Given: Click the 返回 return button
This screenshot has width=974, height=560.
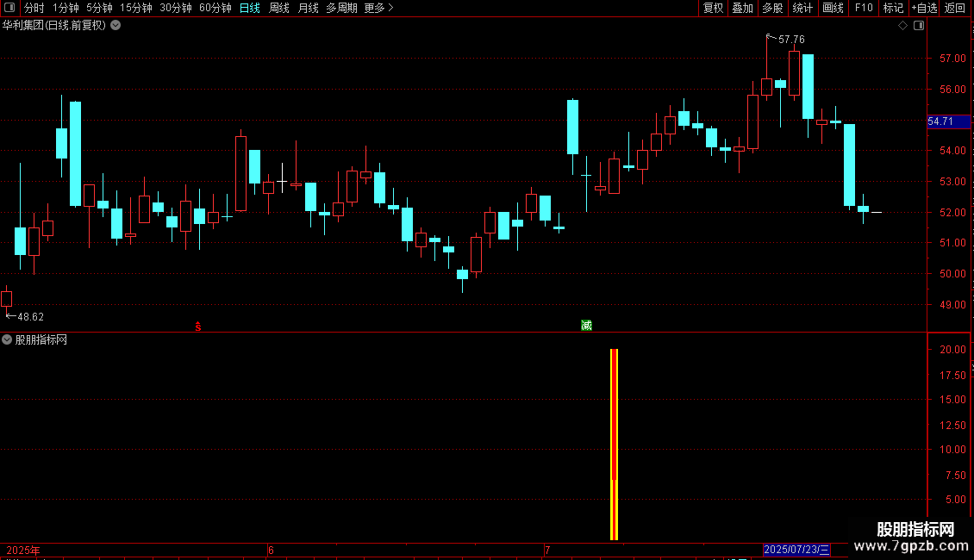Looking at the screenshot, I should [955, 8].
